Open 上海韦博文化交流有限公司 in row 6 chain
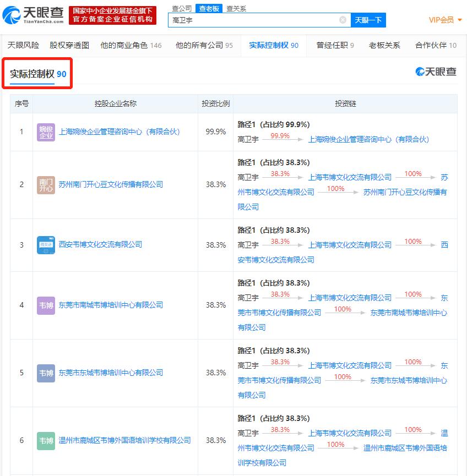Screen dimensions: 467x476 coord(350,434)
